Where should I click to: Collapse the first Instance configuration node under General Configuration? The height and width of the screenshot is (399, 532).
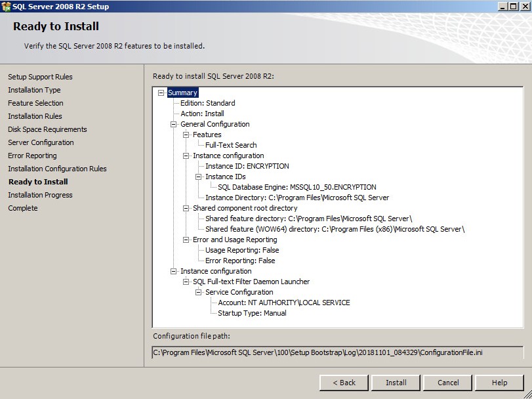(x=186, y=156)
